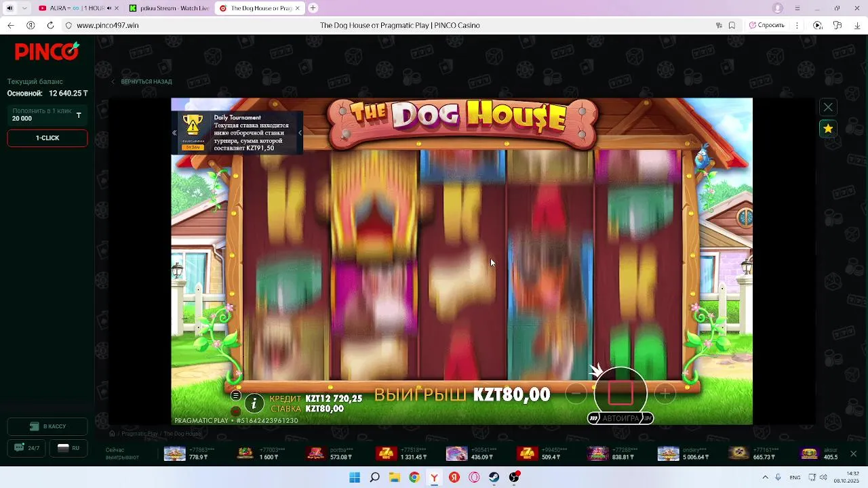Open Google Chrome from taskbar
Viewport: 868px width, 488px height.
(x=414, y=477)
